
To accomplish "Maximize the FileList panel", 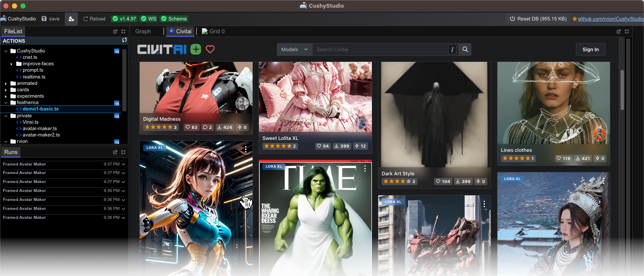I will (x=124, y=32).
